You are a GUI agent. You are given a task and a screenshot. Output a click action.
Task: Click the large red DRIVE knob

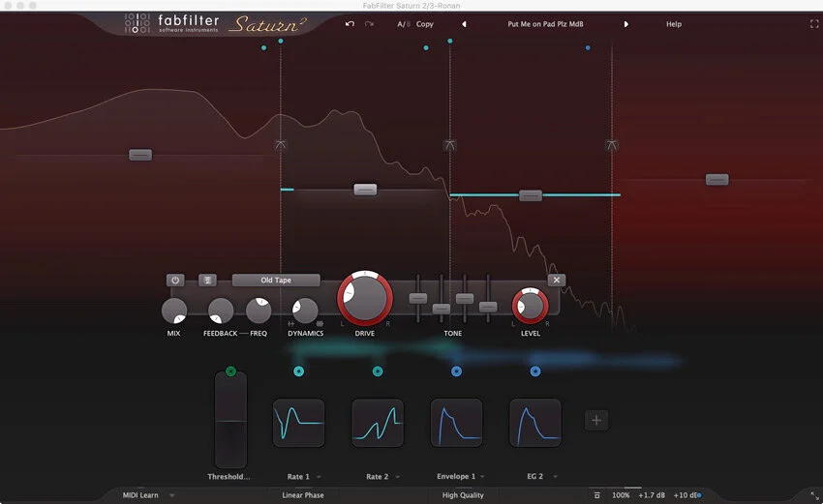click(365, 298)
